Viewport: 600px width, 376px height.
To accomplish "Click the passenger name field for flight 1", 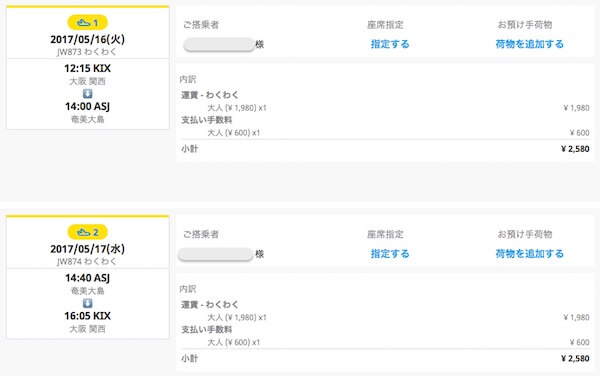I will [219, 44].
